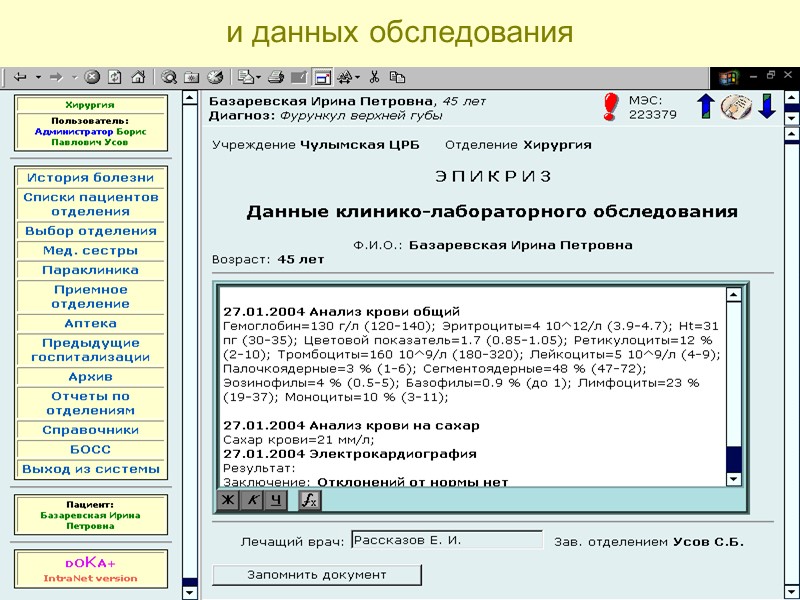Image resolution: width=800 pixels, height=600 pixels.
Task: Click the blue up arrow icon
Action: click(706, 106)
